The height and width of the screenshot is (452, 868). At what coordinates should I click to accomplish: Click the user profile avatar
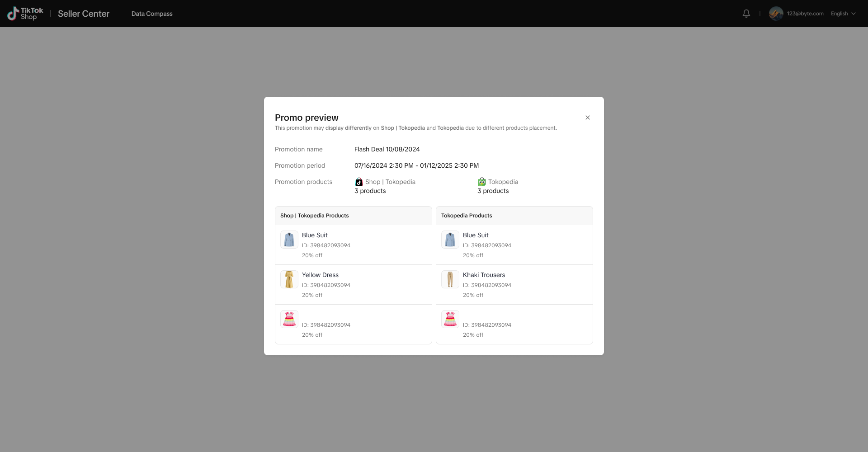pyautogui.click(x=776, y=14)
